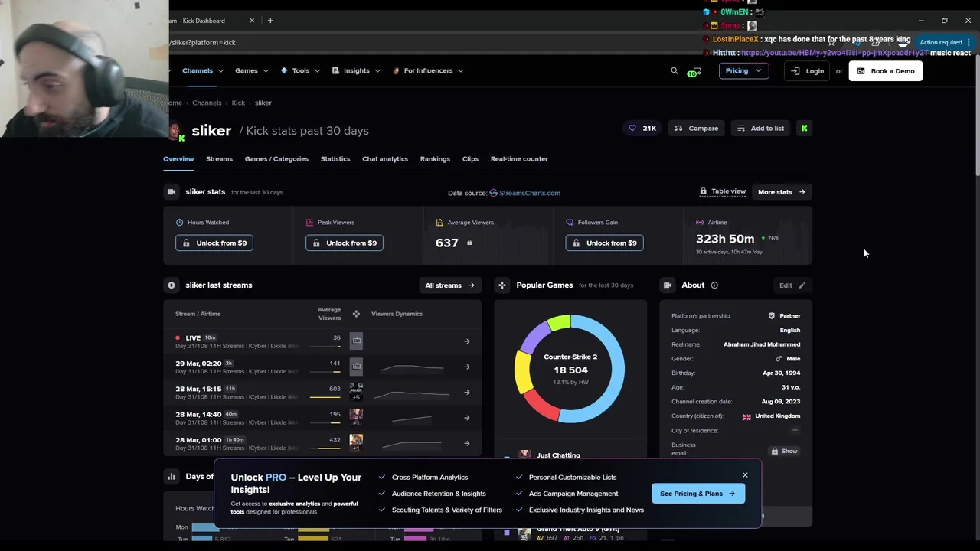This screenshot has width=980, height=551.
Task: Click See Pricing & Plans button
Action: [x=697, y=494]
